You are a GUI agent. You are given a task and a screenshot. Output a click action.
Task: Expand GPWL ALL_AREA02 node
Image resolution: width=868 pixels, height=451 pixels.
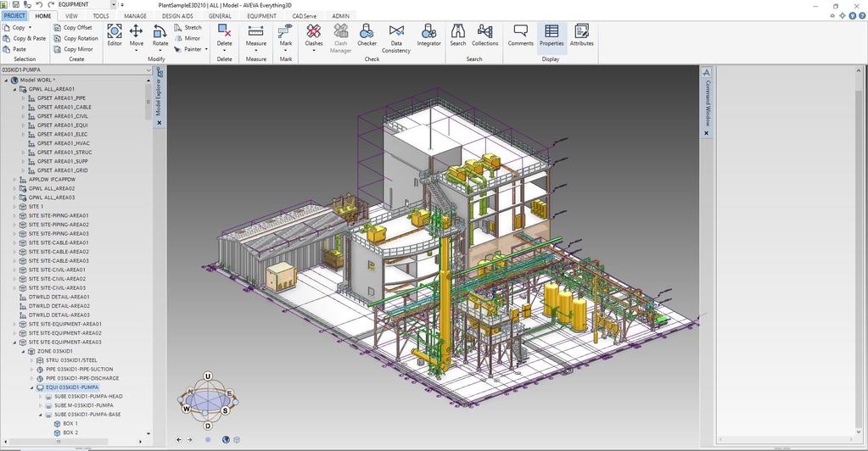[15, 189]
